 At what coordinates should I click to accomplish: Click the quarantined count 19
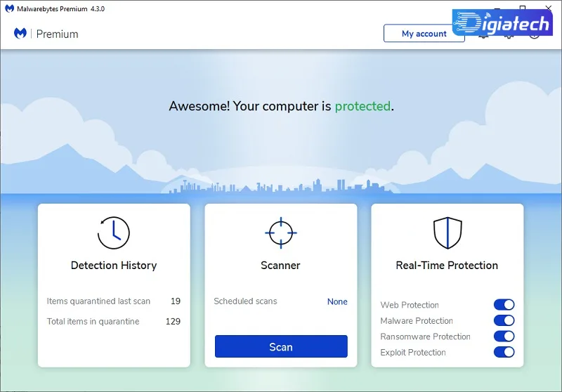(x=176, y=301)
